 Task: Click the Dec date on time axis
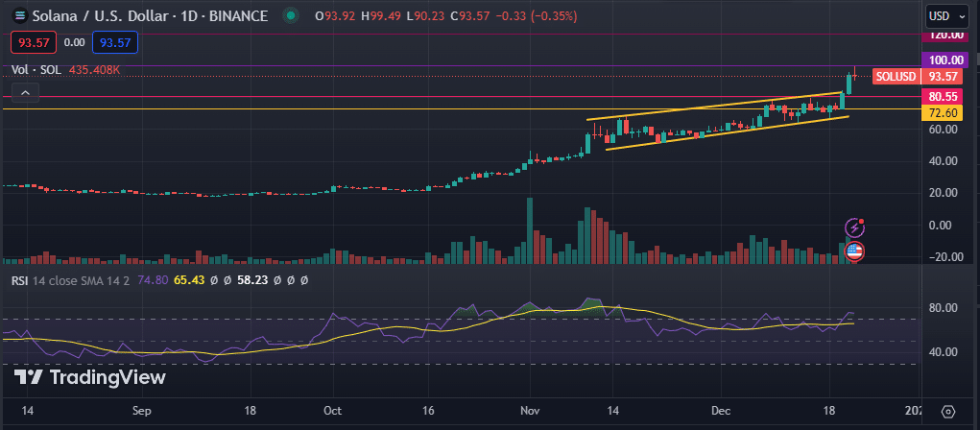click(725, 411)
